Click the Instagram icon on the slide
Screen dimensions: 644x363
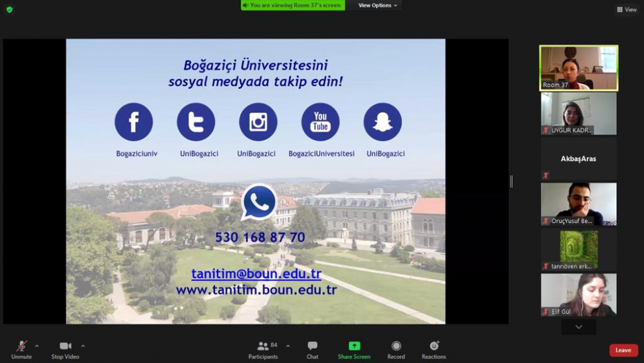pos(258,122)
